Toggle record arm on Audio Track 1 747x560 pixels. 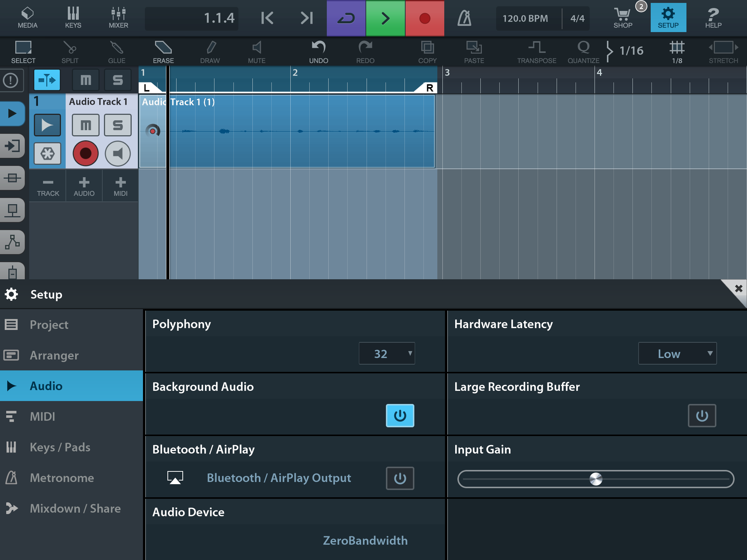point(86,153)
